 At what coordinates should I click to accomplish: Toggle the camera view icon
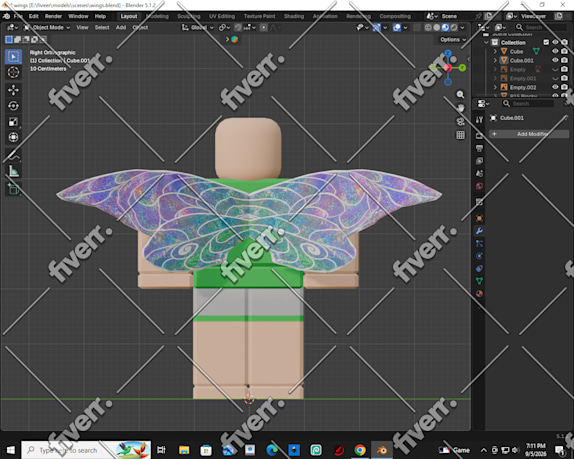460,122
